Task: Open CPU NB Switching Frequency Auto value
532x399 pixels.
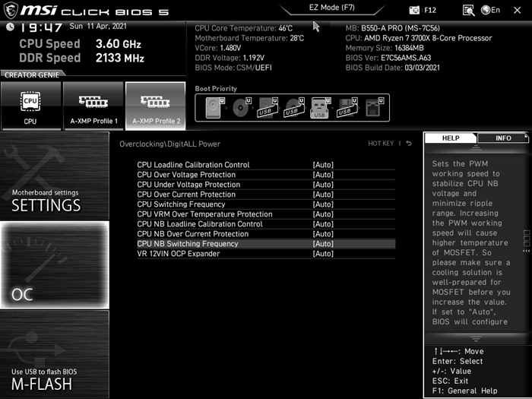Action: click(323, 244)
